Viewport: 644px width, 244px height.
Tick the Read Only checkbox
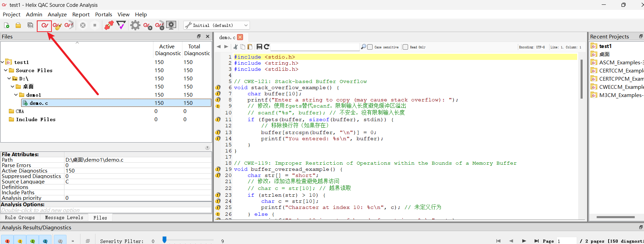tap(405, 47)
